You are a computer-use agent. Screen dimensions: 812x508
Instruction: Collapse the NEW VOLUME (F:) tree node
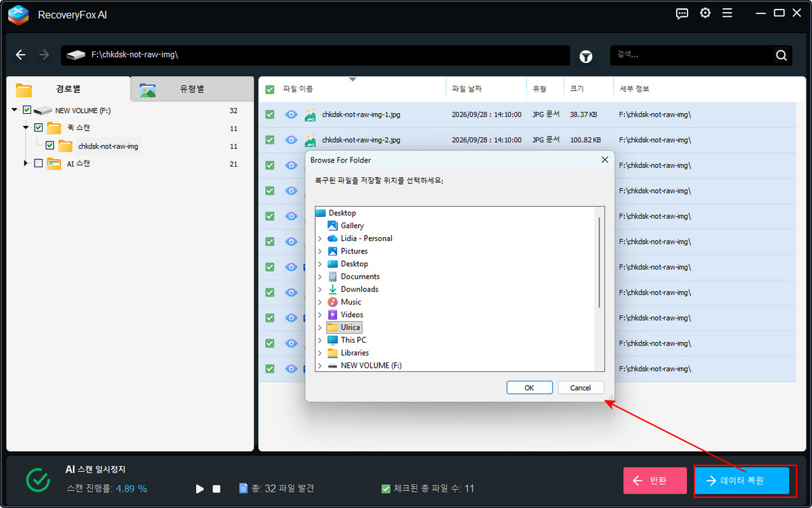tap(15, 110)
